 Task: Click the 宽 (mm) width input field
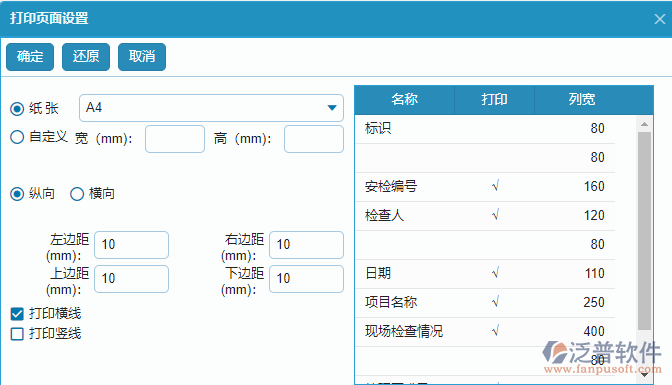(x=175, y=139)
